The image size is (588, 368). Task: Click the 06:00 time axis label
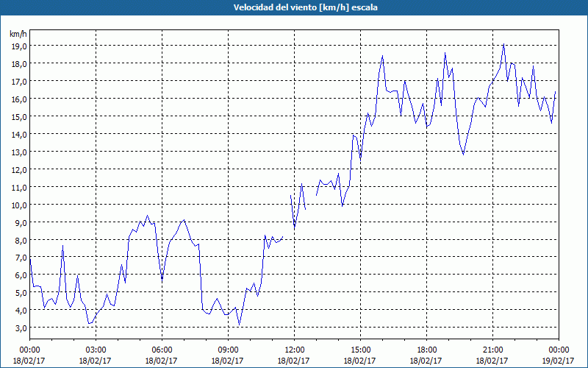tap(162, 350)
